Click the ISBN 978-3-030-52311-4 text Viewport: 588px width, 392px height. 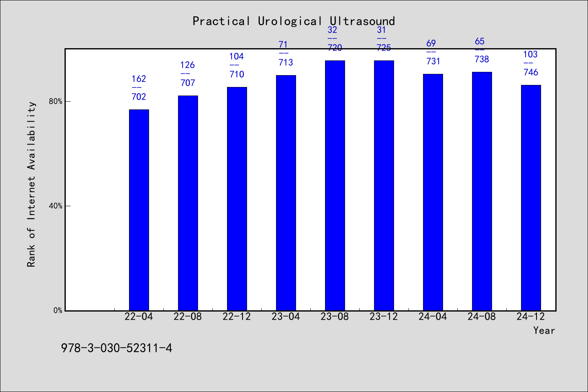(x=116, y=348)
